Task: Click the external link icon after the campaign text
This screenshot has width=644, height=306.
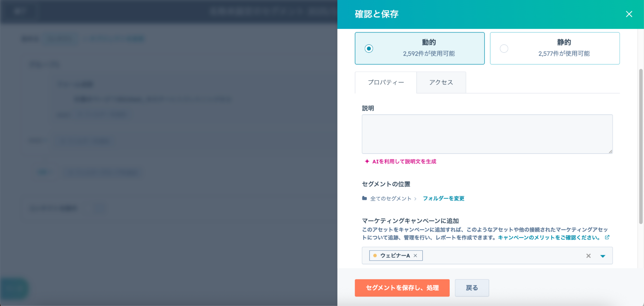Action: pyautogui.click(x=607, y=237)
